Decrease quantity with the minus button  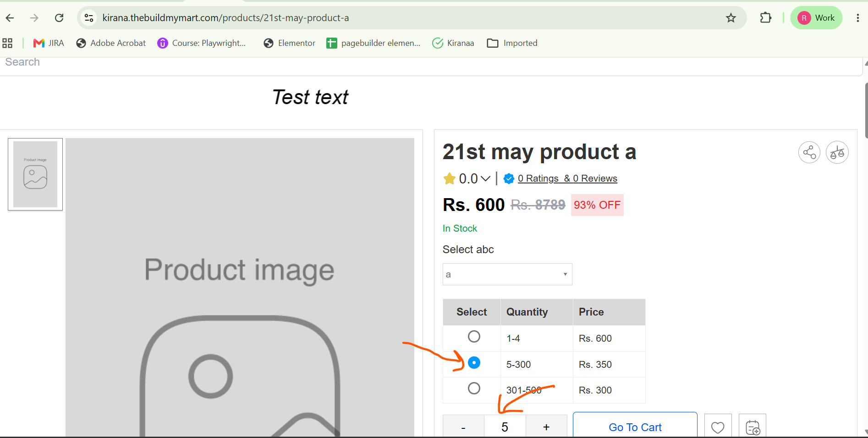click(463, 426)
